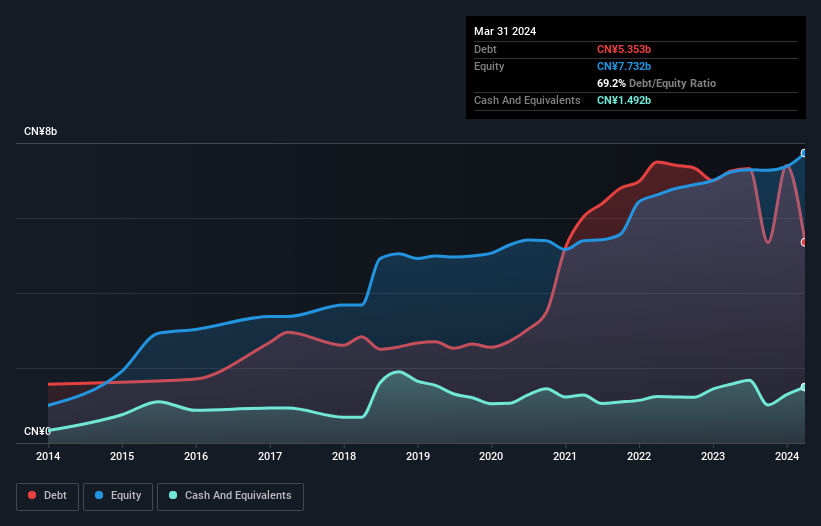
Task: Click the 2024 x-axis label
Action: [x=787, y=456]
